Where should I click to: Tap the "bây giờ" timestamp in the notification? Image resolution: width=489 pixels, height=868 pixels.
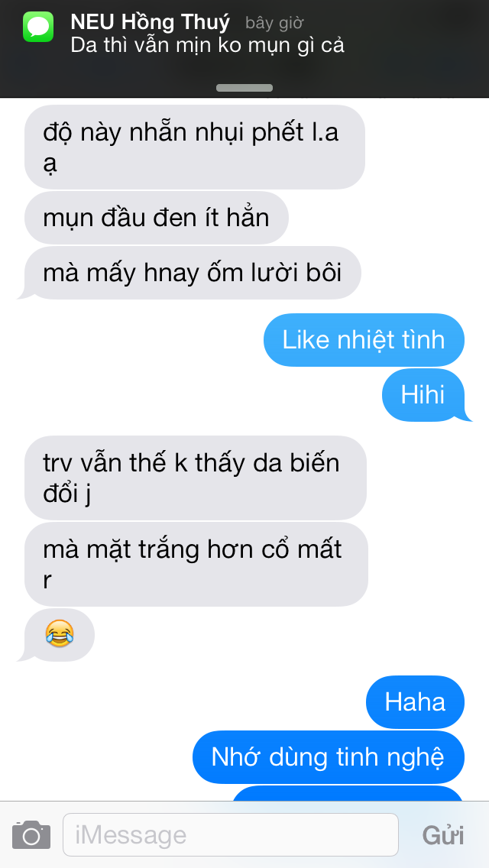[274, 23]
